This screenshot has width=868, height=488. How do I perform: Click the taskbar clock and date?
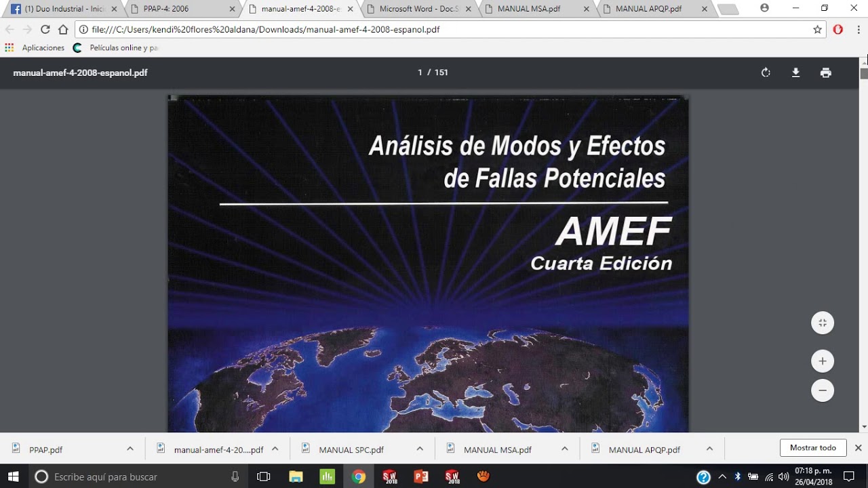pyautogui.click(x=813, y=476)
